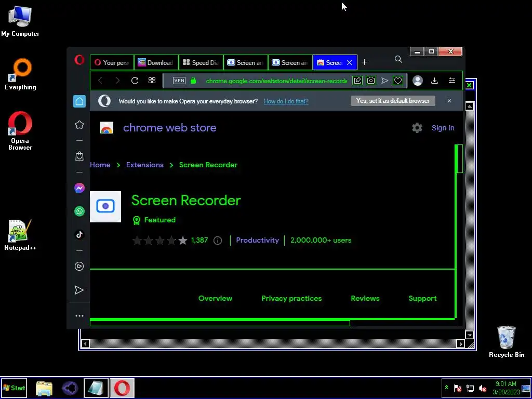Go to the Opera sidebar Home icon

tap(79, 101)
